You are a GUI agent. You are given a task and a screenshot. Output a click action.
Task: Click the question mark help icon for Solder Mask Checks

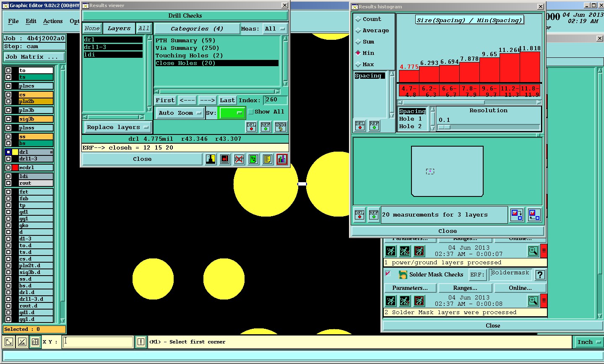pyautogui.click(x=540, y=275)
